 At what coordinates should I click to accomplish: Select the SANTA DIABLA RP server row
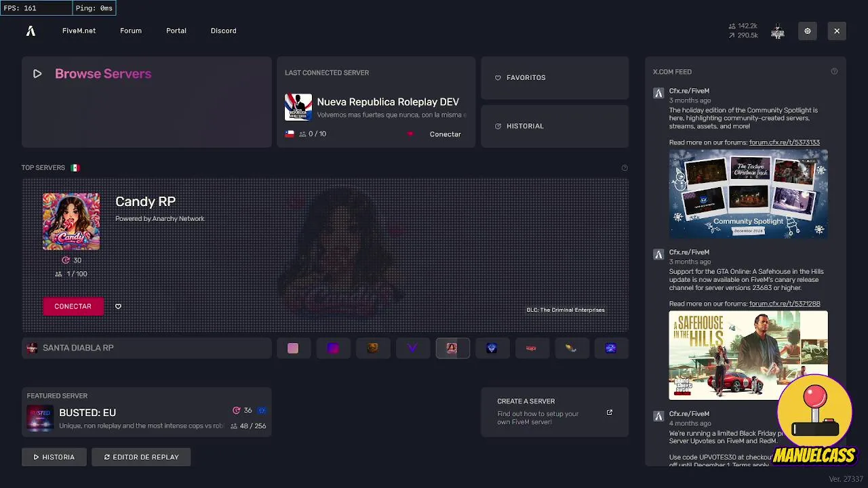coord(146,348)
